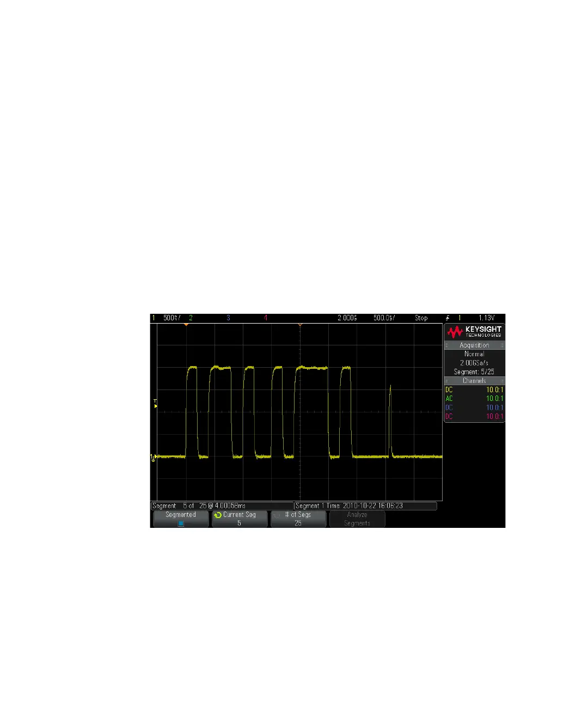Click the Stop run status indicator
This screenshot has height=706, width=588.
pos(421,318)
